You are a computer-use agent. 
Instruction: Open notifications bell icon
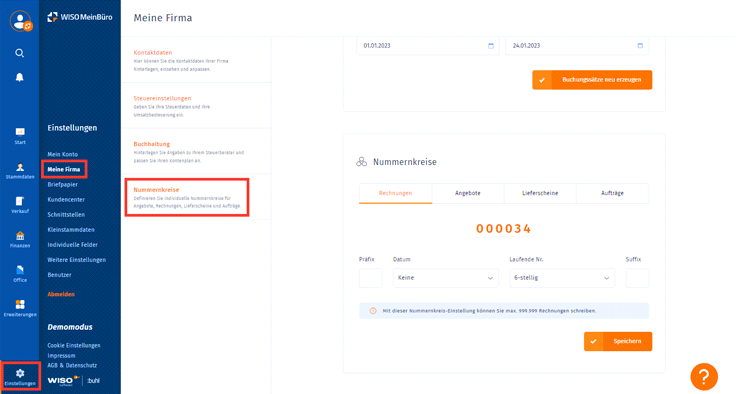[x=19, y=77]
